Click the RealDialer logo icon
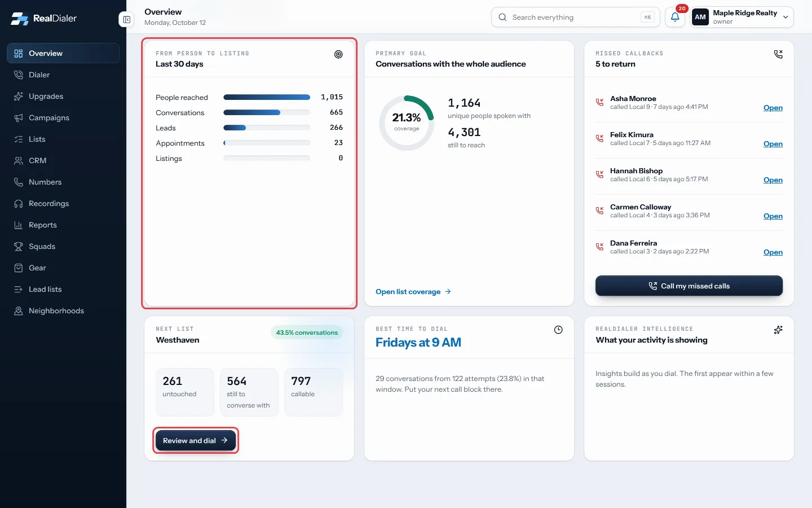This screenshot has width=812, height=508. (20, 18)
